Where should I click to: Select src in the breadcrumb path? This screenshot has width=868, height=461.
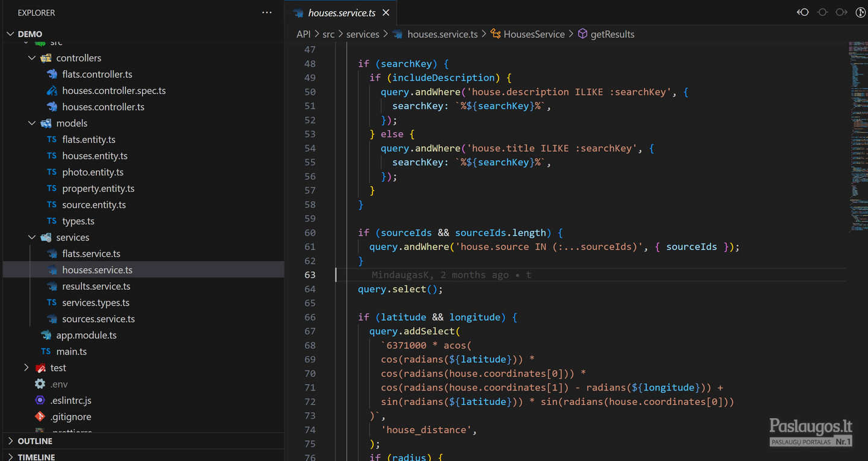329,34
